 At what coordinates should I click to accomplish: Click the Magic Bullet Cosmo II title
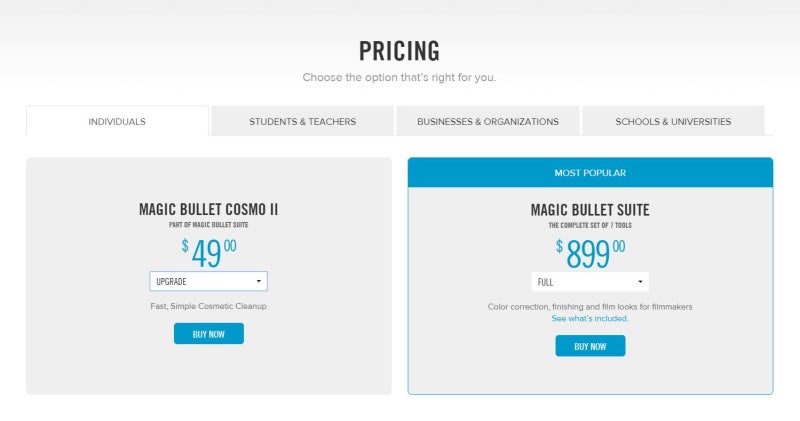[x=209, y=209]
